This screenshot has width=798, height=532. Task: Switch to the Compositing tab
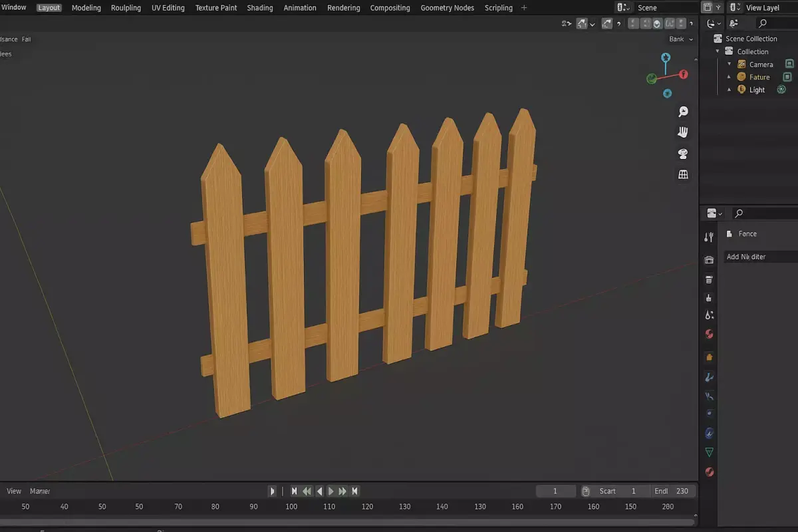(390, 8)
